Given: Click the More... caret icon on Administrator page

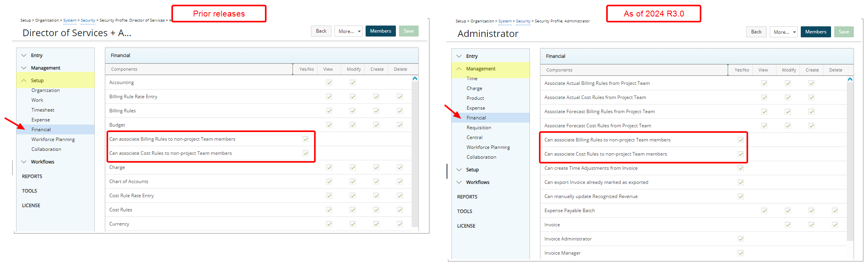Looking at the screenshot, I should tap(794, 32).
